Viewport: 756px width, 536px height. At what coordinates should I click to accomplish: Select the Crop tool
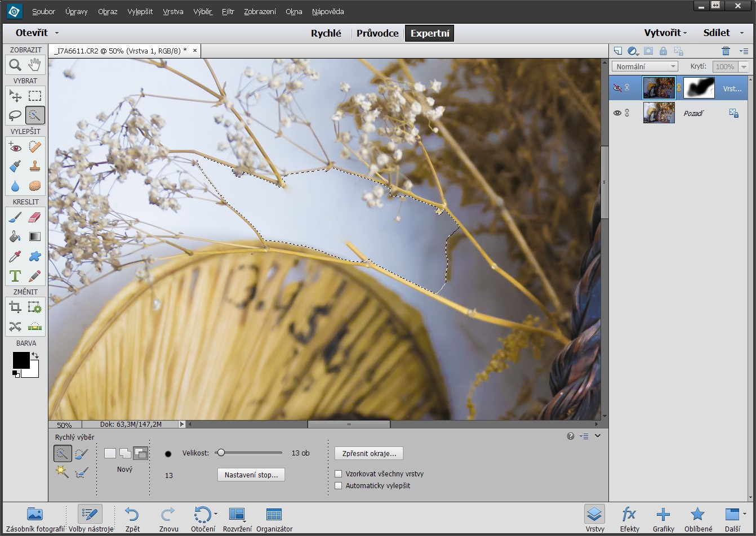coord(15,307)
